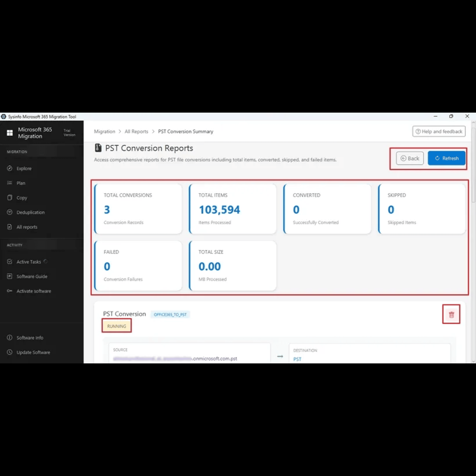Viewport: 476px width, 476px height.
Task: Select the Skipped card
Action: pos(422,209)
